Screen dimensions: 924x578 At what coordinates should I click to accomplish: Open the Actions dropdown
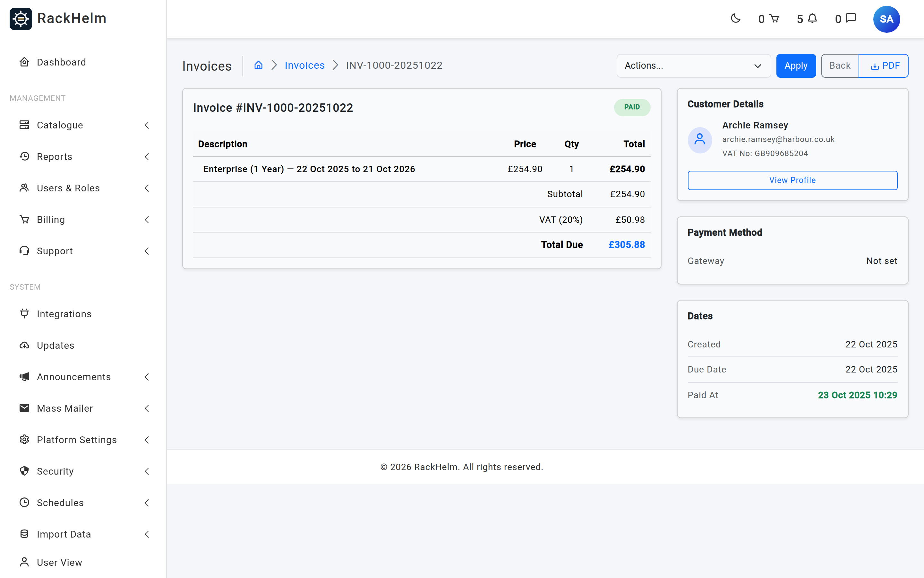click(x=693, y=66)
